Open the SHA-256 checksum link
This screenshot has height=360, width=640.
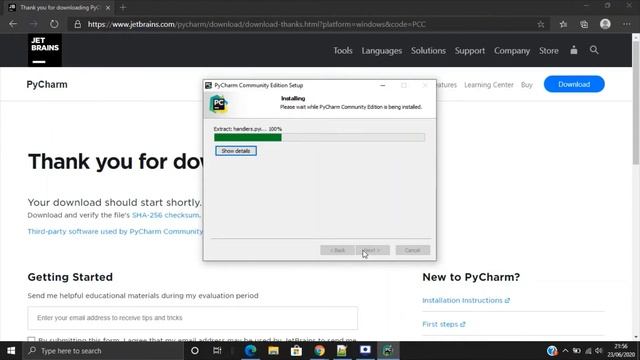pos(166,215)
